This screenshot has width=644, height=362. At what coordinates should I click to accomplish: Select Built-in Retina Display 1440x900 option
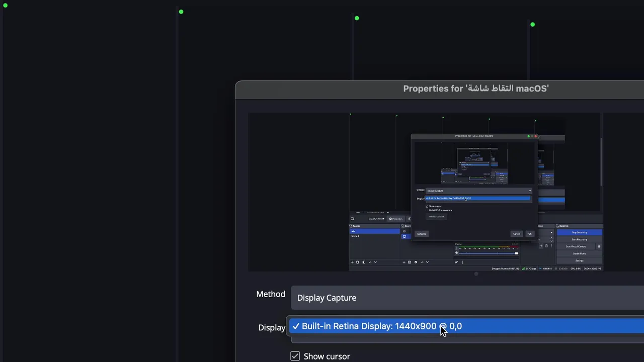click(x=466, y=326)
